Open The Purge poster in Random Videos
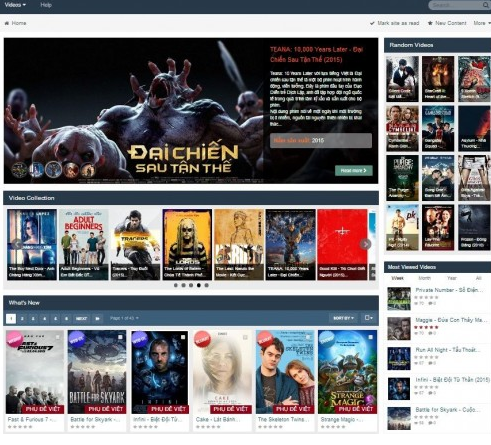This screenshot has width=491, height=445. pos(402,178)
